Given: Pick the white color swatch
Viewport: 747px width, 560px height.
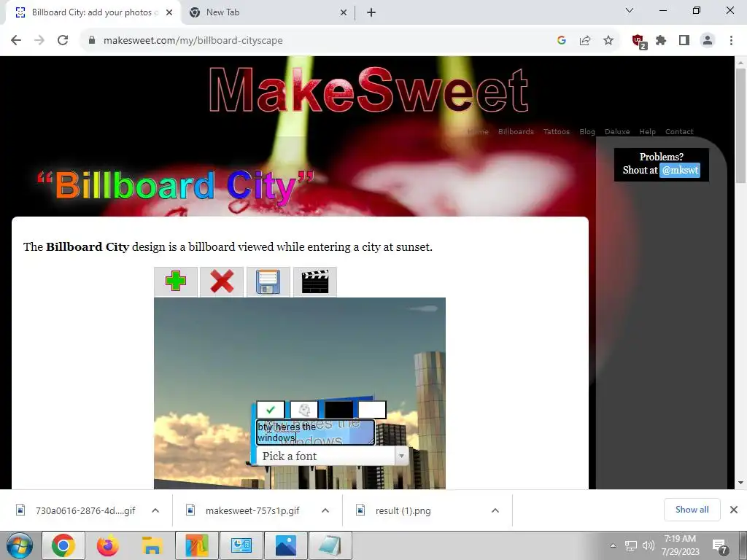Looking at the screenshot, I should point(372,410).
